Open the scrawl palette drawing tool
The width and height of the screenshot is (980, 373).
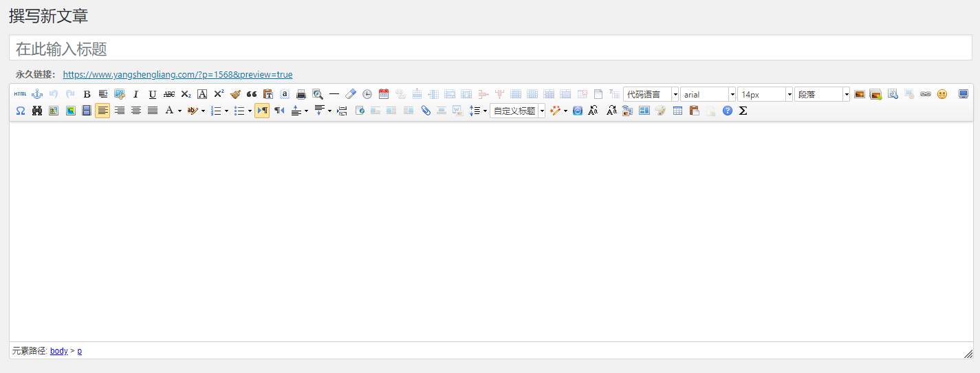pyautogui.click(x=660, y=111)
